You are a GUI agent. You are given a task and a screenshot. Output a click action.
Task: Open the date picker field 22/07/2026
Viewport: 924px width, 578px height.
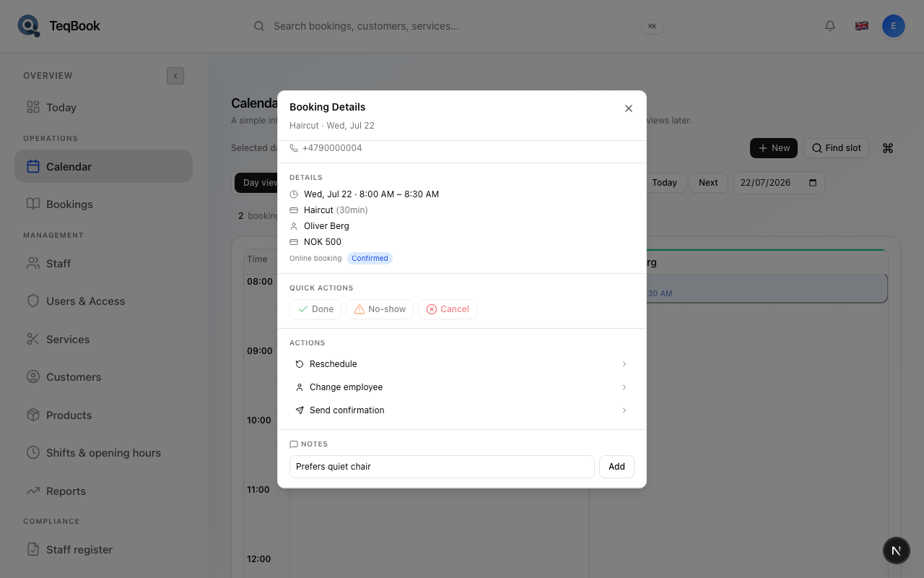click(779, 183)
